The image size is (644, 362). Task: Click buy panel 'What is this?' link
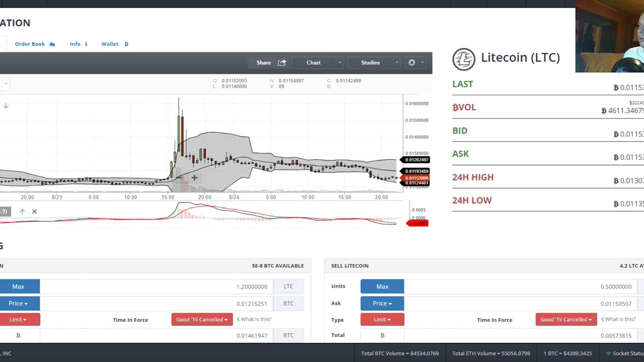(x=254, y=319)
